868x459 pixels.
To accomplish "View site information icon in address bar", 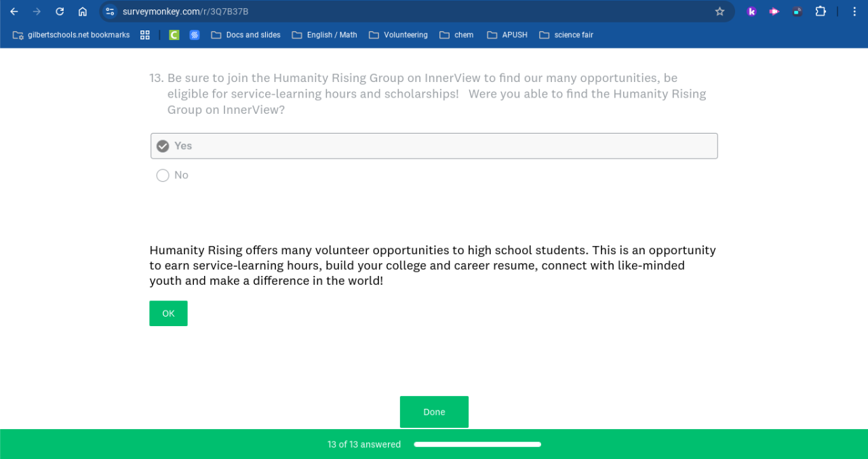I will coord(110,12).
